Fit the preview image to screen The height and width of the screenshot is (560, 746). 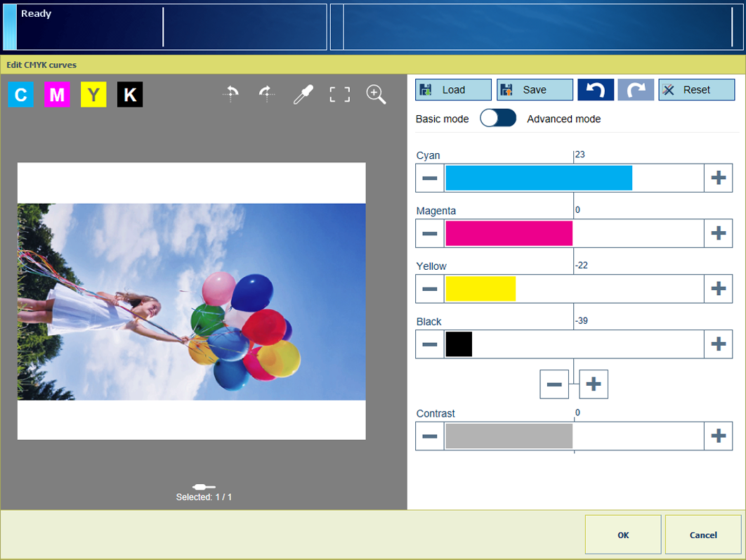(340, 95)
